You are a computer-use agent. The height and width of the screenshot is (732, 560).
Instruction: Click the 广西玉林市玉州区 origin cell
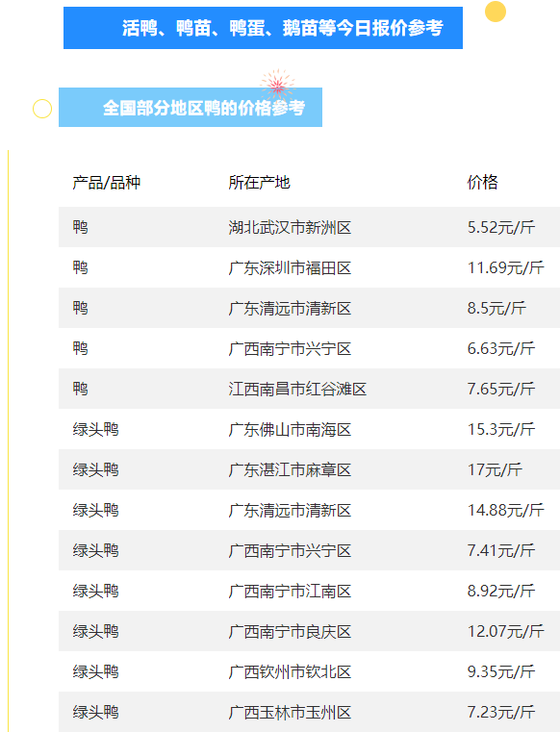coord(290,712)
